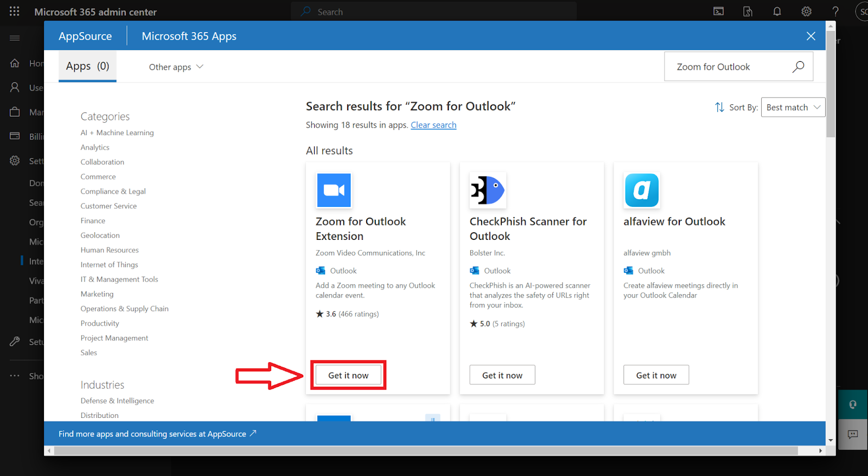Click the horizontal scrollbar at dialog bottom
Screen dimensions: 868x476
click(x=426, y=450)
